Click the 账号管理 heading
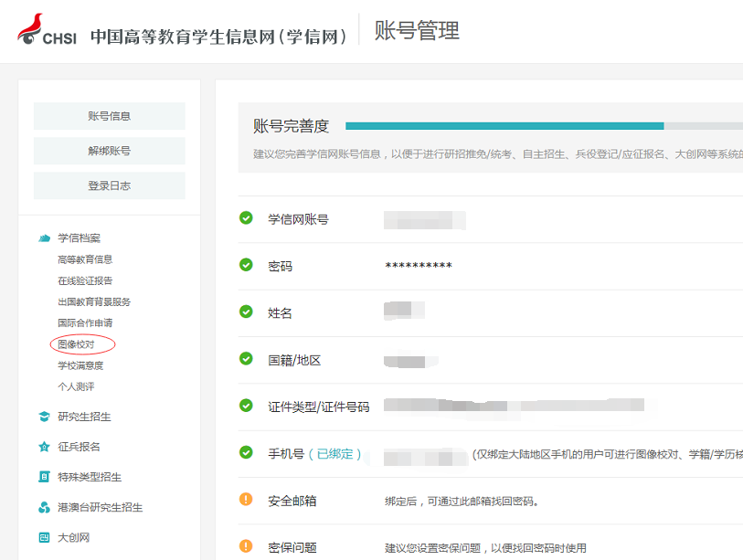This screenshot has width=743, height=560. click(417, 30)
